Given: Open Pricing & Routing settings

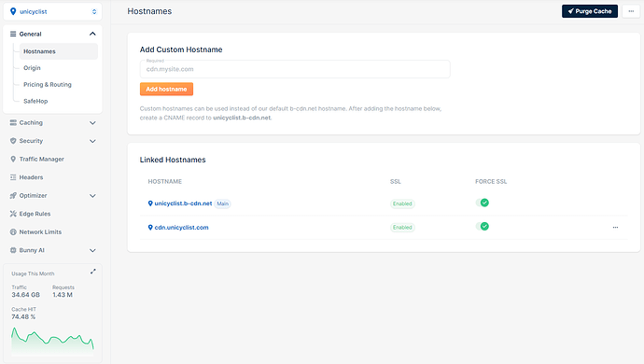Looking at the screenshot, I should [x=48, y=84].
